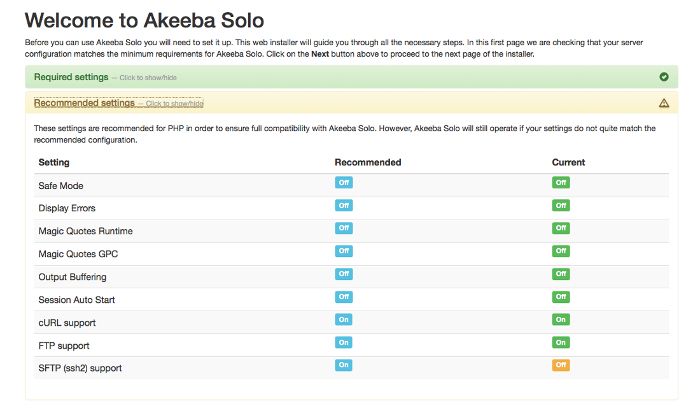Click the current Off badge for Output Buffering
Image resolution: width=700 pixels, height=420 pixels.
pos(561,274)
